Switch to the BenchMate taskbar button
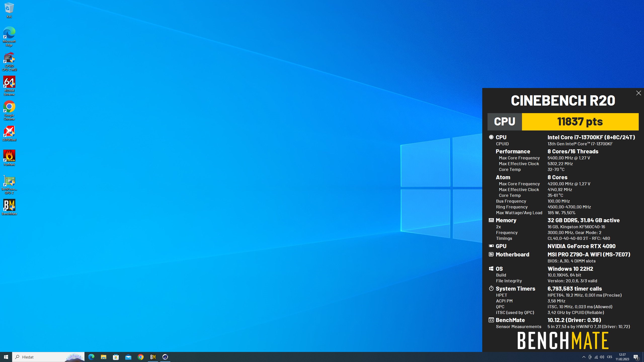Image resolution: width=644 pixels, height=362 pixels. click(x=153, y=357)
